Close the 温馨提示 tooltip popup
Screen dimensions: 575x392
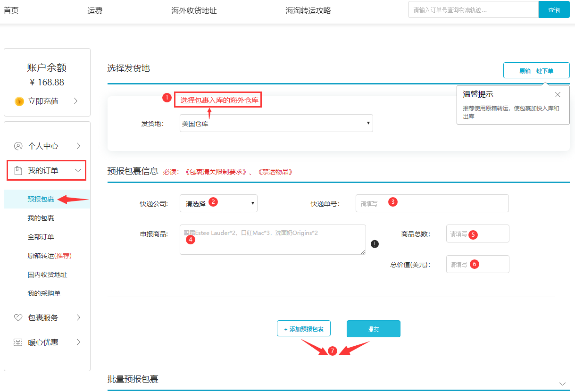click(558, 94)
